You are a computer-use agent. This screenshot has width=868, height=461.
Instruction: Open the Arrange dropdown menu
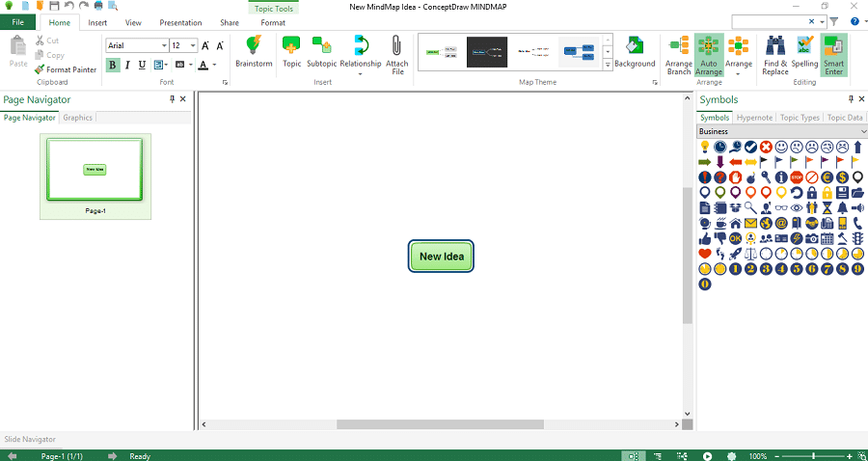[739, 73]
